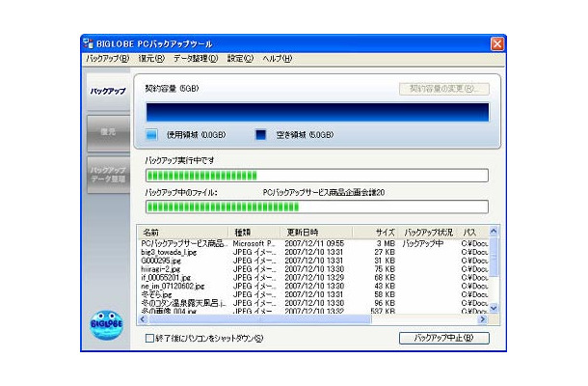The width and height of the screenshot is (588, 386).
Task: Click the Microsoft P... type cell
Action: (x=254, y=244)
